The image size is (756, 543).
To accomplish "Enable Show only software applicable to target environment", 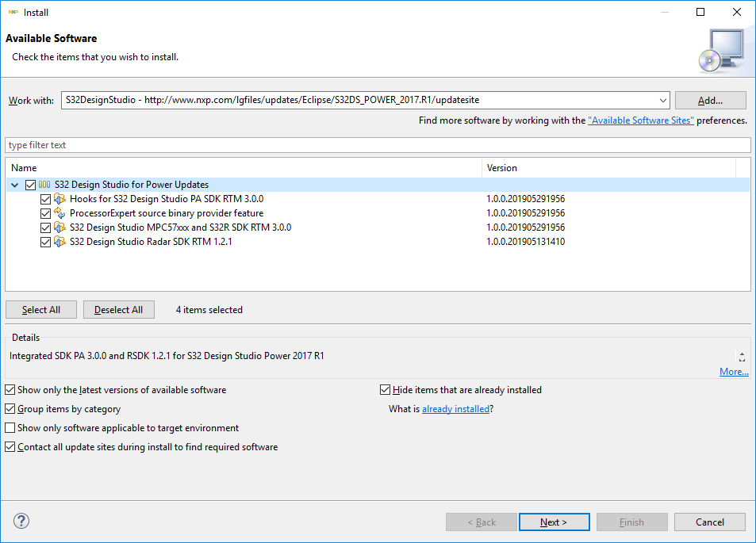I will point(10,428).
